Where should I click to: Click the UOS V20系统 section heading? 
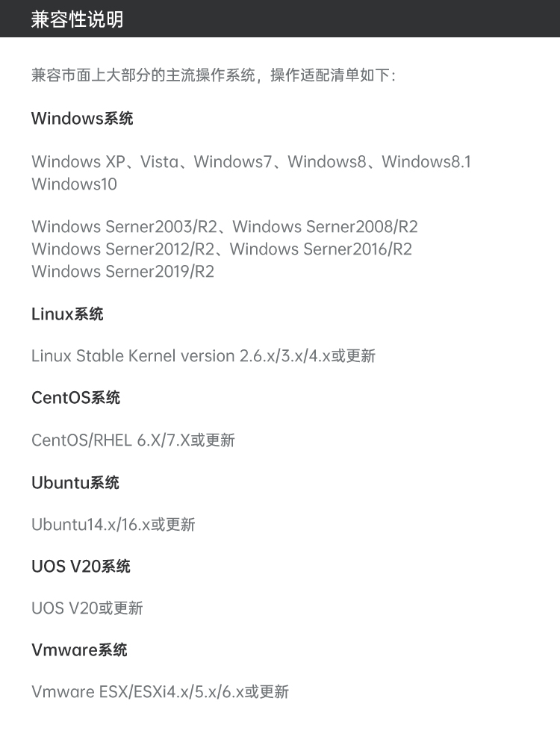(81, 566)
